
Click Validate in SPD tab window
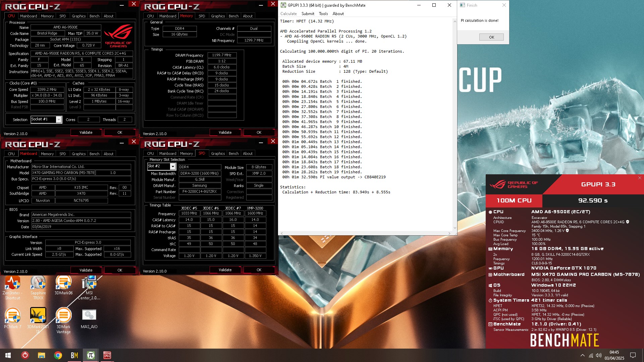click(225, 270)
